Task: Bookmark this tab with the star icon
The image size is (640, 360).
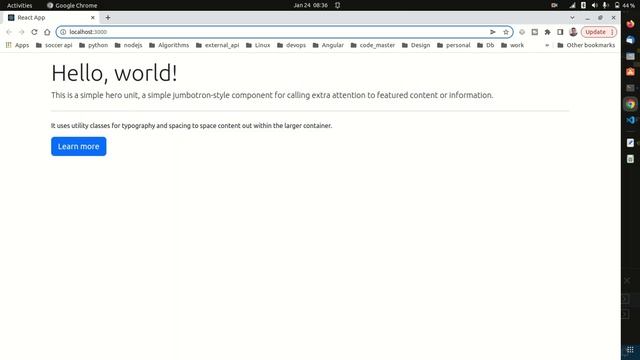Action: point(506,32)
